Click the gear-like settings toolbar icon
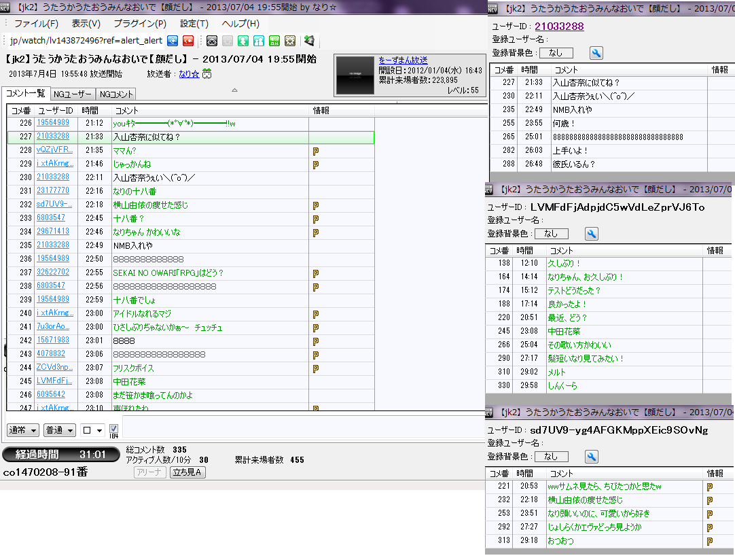The width and height of the screenshot is (735, 560). click(x=290, y=41)
